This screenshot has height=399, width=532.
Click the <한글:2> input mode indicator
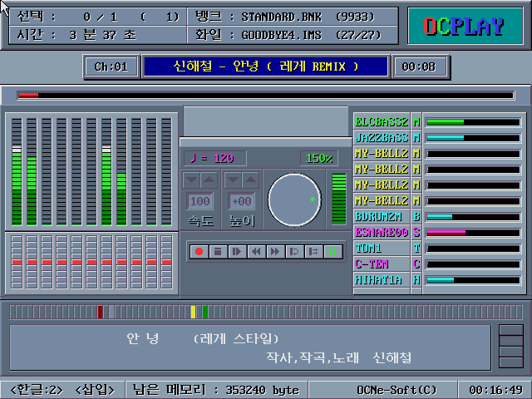click(37, 390)
